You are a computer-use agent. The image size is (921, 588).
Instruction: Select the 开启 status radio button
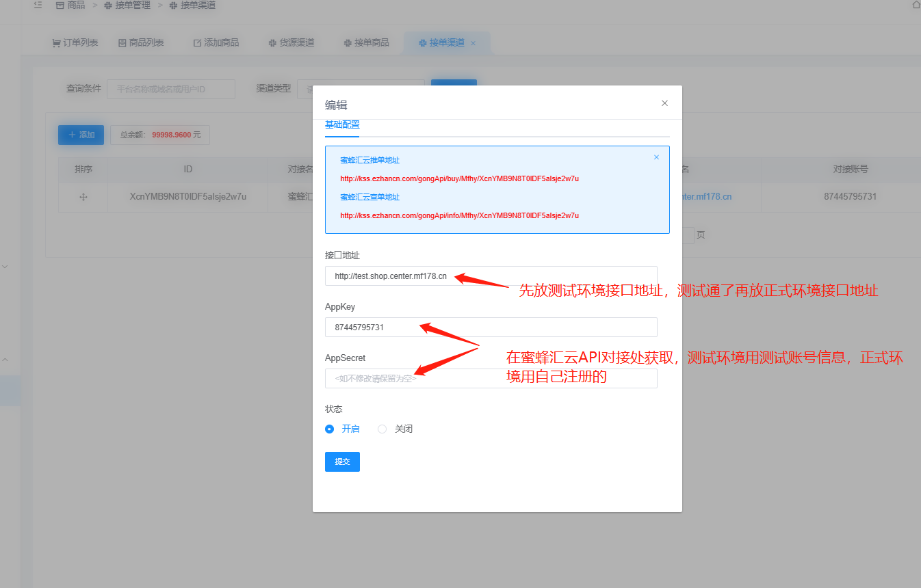coord(330,429)
